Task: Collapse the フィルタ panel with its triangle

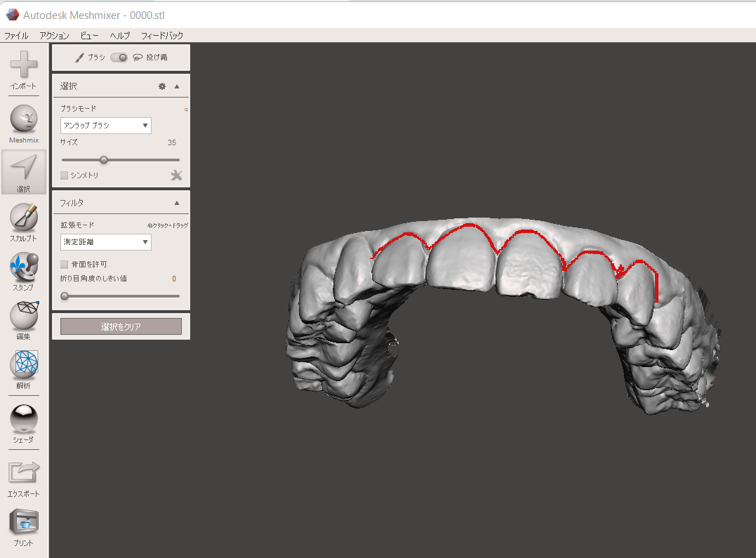Action: [177, 203]
